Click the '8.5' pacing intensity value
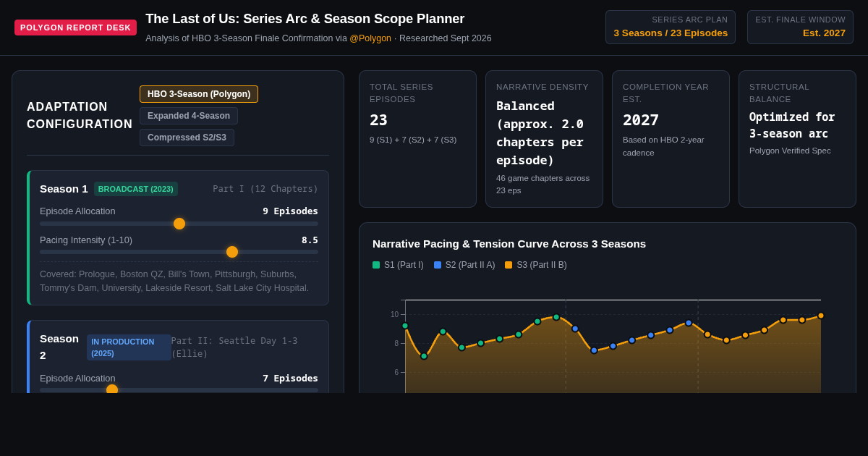The height and width of the screenshot is (456, 868). (x=310, y=240)
